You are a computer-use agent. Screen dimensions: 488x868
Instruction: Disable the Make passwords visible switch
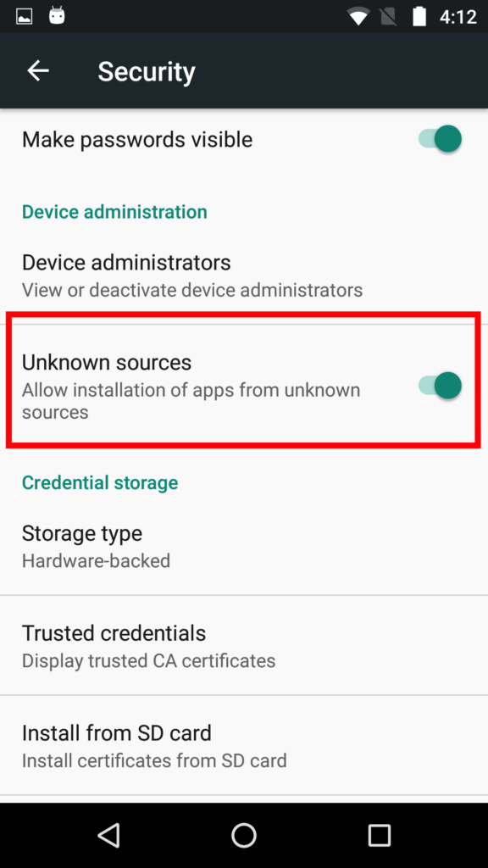point(440,139)
